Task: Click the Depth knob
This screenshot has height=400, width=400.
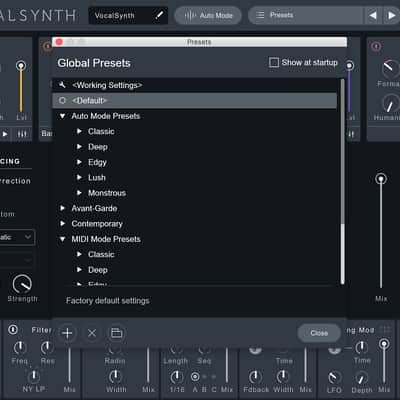Action: (x=361, y=378)
